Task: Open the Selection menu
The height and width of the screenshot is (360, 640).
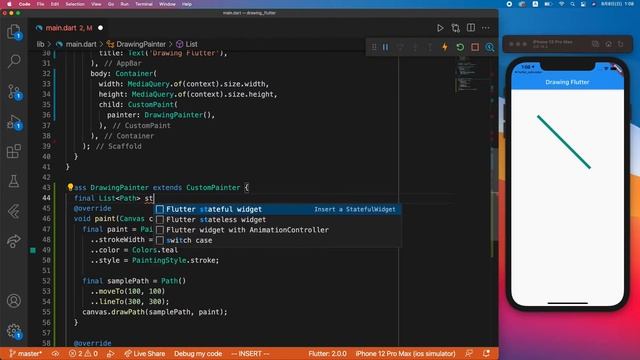Action: point(75,4)
